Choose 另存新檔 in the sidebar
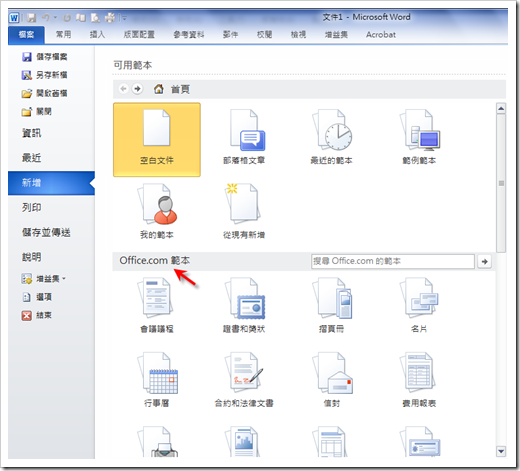520x471 pixels. [45, 75]
